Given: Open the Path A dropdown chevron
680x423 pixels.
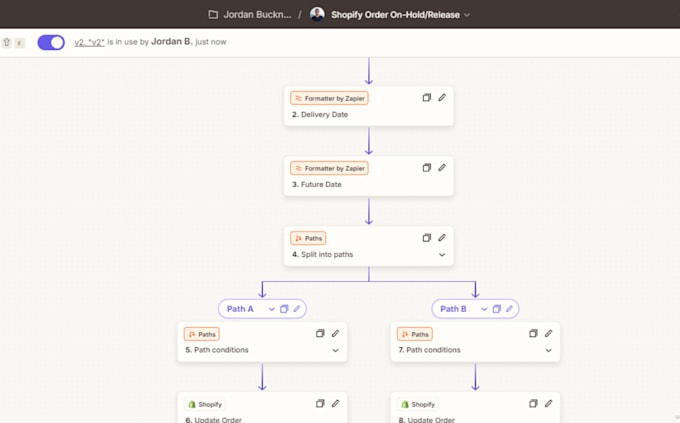Looking at the screenshot, I should point(271,309).
